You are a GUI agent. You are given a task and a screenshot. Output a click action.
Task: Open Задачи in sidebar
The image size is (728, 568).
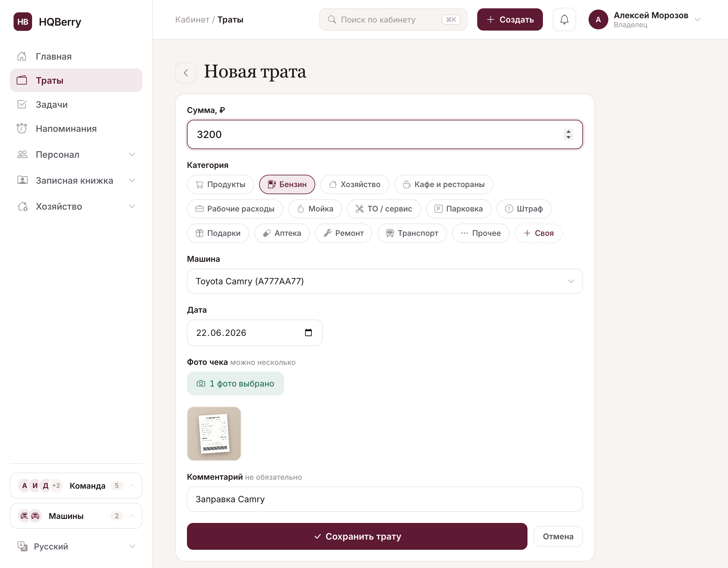pos(76,104)
